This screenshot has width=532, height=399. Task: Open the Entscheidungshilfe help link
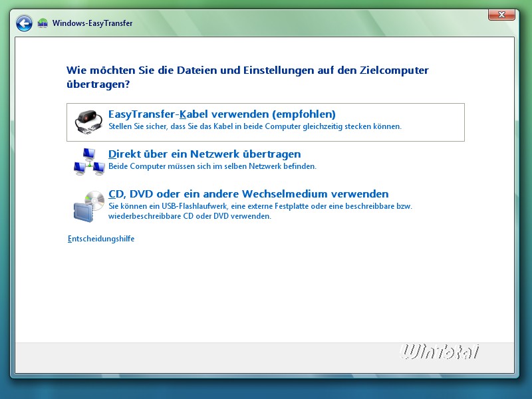pyautogui.click(x=101, y=239)
